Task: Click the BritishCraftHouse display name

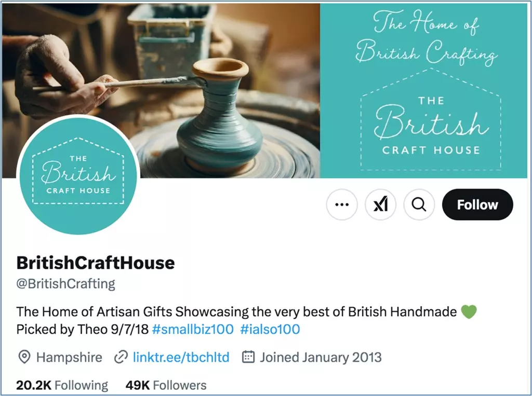Action: pos(96,263)
